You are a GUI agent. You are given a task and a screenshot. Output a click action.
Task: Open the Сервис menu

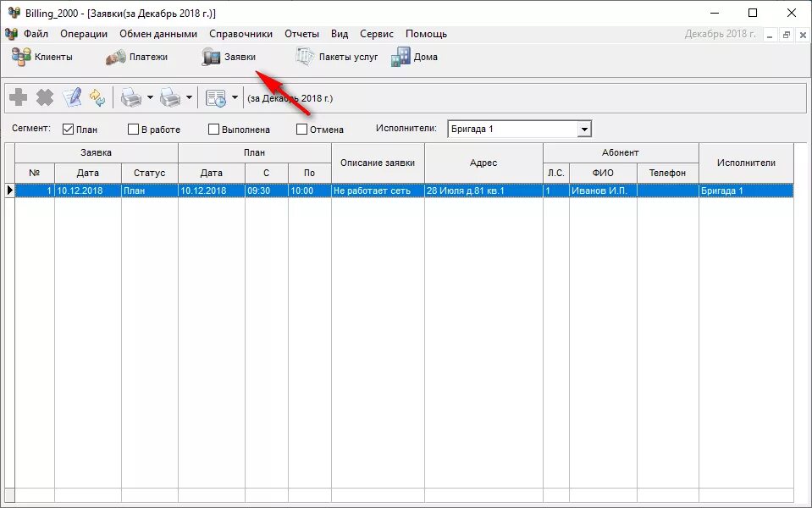(x=377, y=34)
